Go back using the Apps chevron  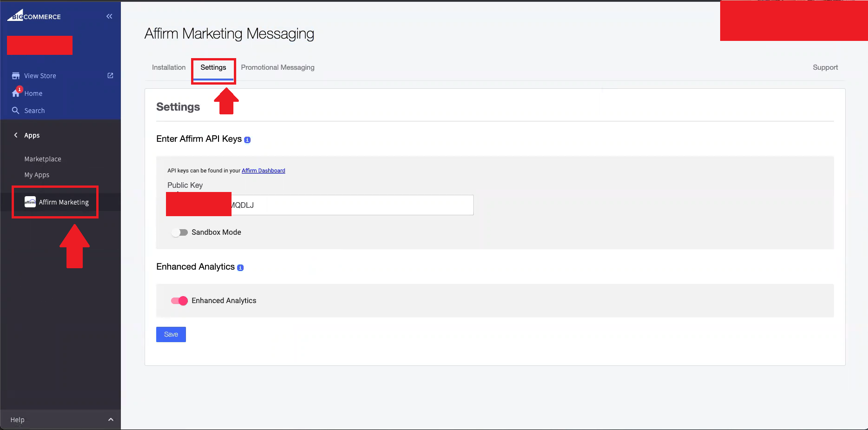point(16,135)
